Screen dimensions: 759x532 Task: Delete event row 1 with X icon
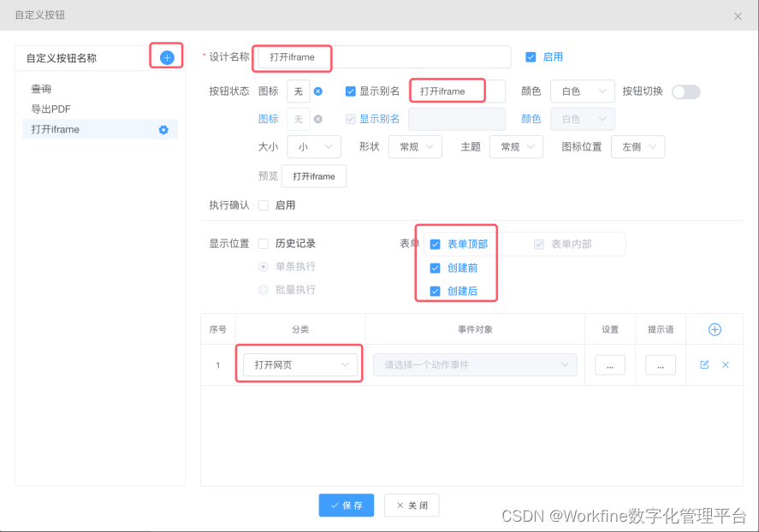click(725, 364)
